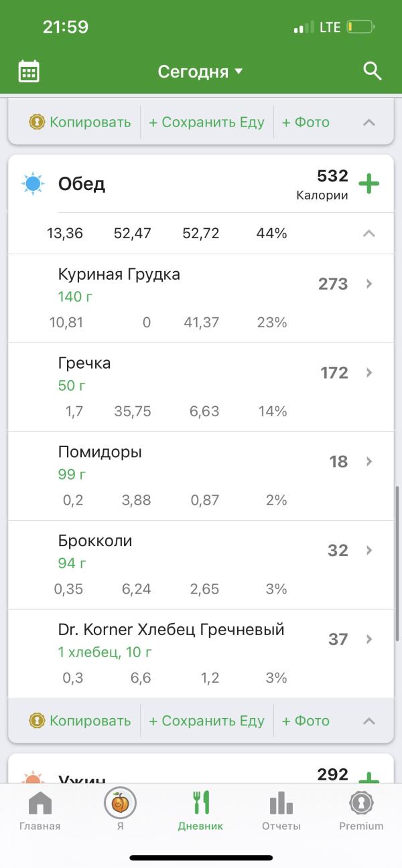Expand the Сегодня date dropdown
This screenshot has height=868, width=402.
point(200,72)
